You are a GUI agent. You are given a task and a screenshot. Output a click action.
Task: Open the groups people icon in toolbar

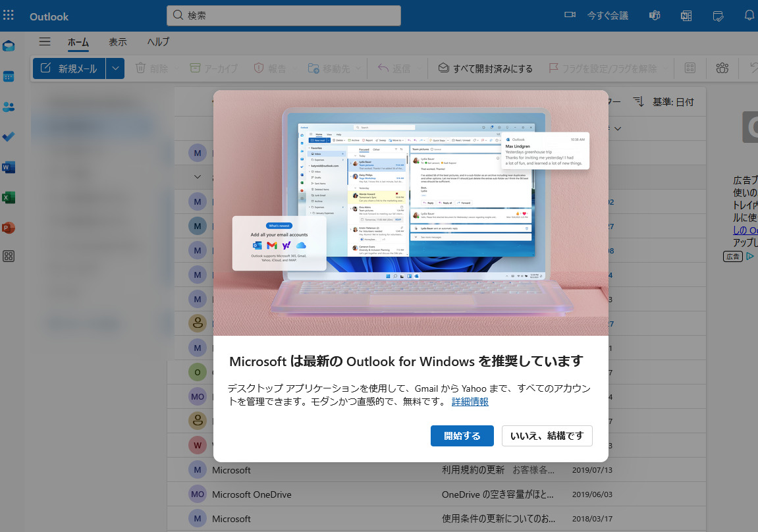[722, 68]
